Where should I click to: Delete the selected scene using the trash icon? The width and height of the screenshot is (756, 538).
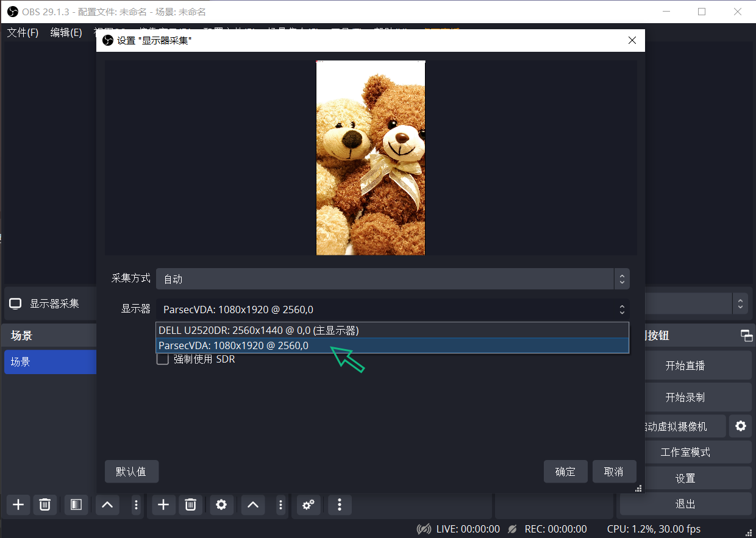(x=45, y=504)
